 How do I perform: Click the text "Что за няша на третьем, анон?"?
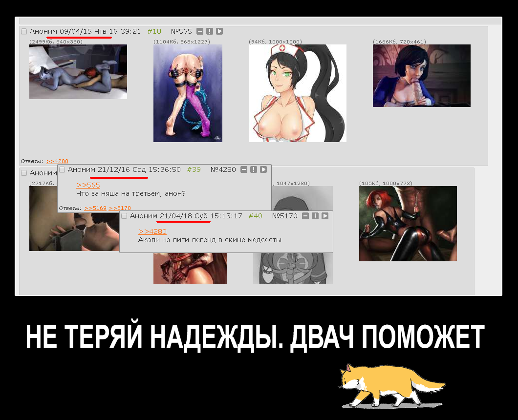131,193
